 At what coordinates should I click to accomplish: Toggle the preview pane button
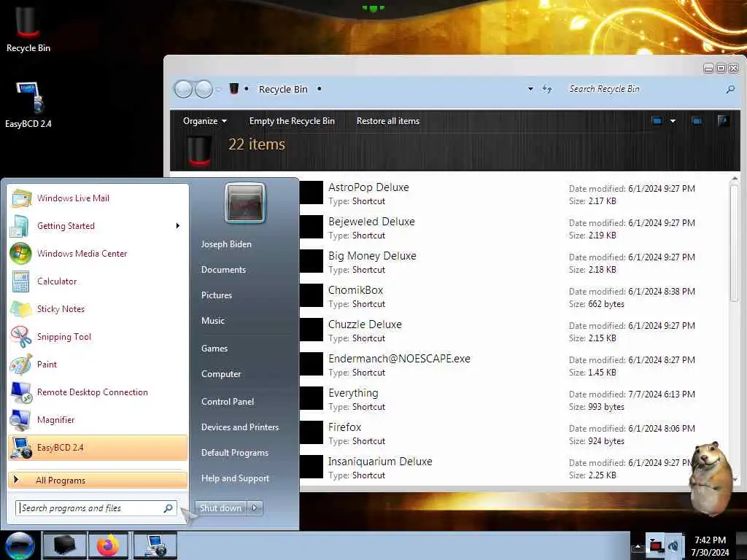coord(697,121)
